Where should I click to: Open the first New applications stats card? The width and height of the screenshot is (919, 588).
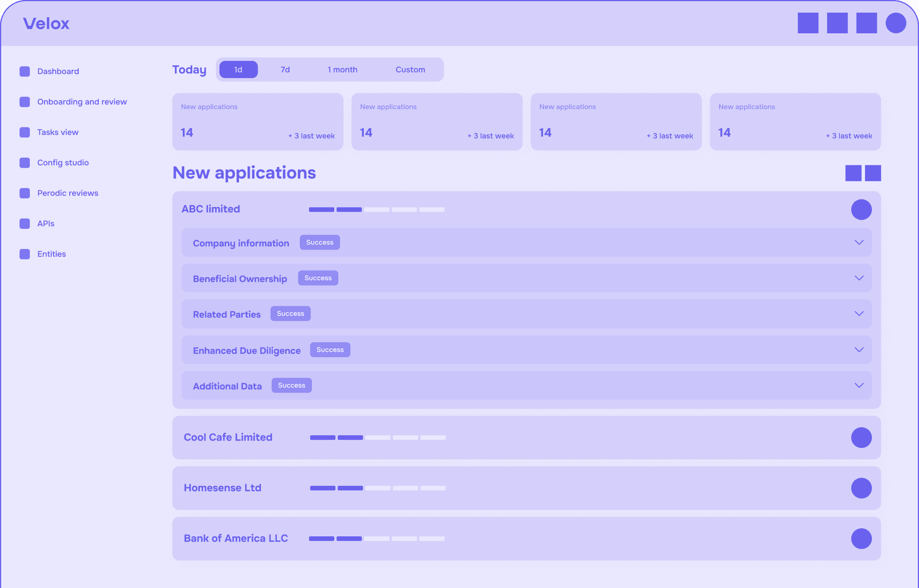click(258, 121)
